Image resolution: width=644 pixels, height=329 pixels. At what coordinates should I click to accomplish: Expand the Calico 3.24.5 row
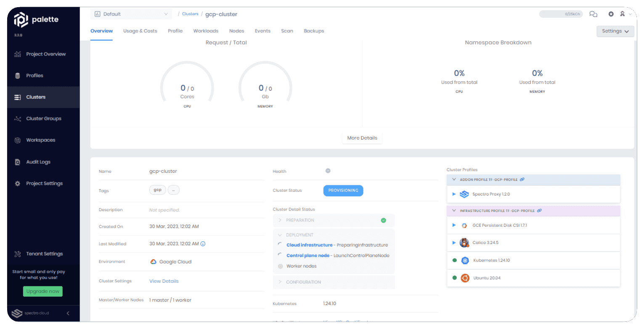click(454, 243)
